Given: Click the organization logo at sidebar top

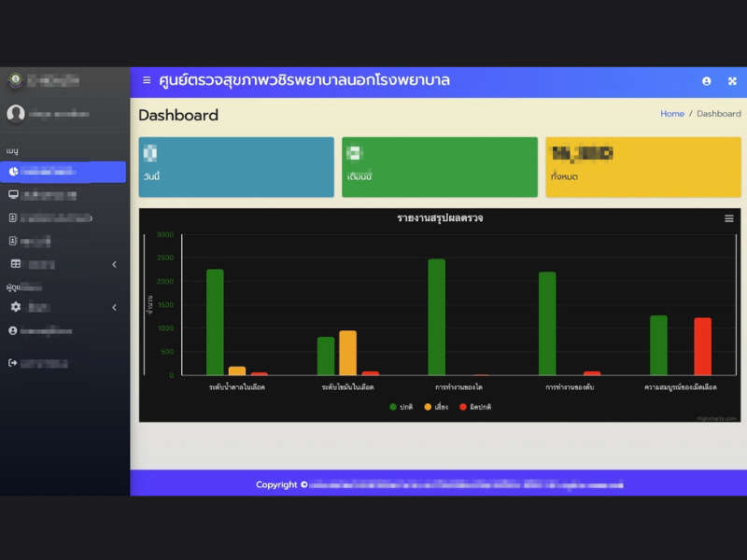Looking at the screenshot, I should click(x=15, y=81).
